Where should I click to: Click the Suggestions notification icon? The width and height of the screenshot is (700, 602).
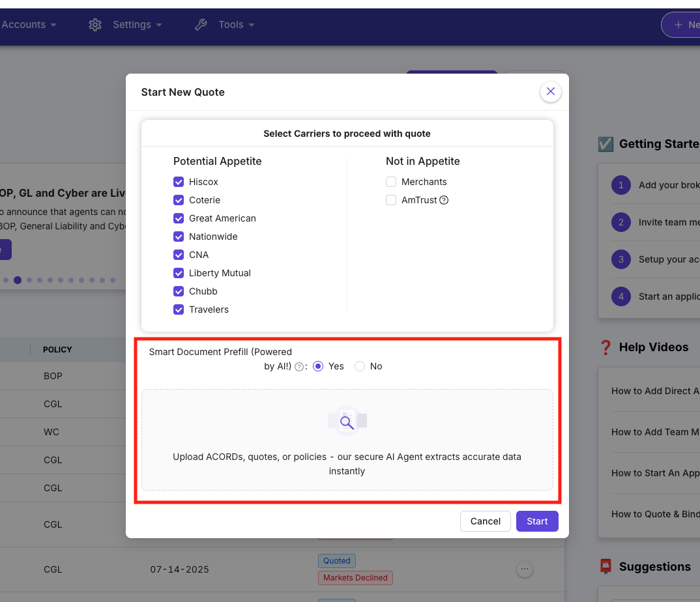(x=605, y=566)
